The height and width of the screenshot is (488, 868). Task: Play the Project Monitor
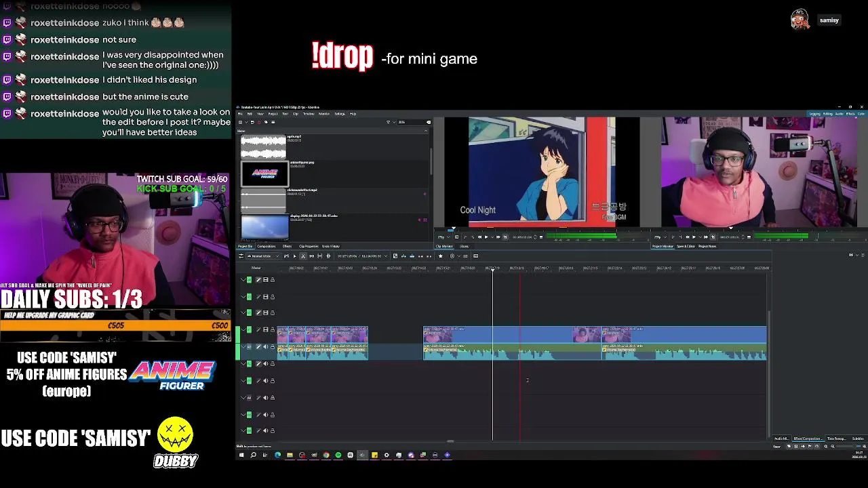(x=694, y=237)
